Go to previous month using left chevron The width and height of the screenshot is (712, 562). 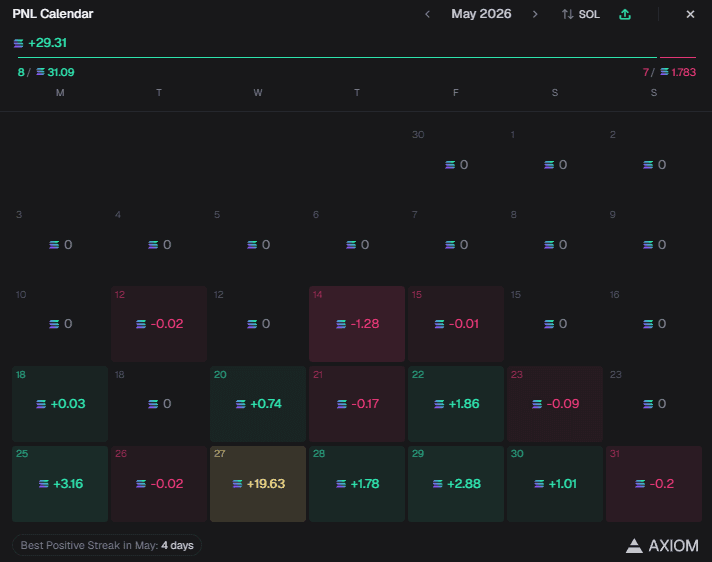[427, 15]
